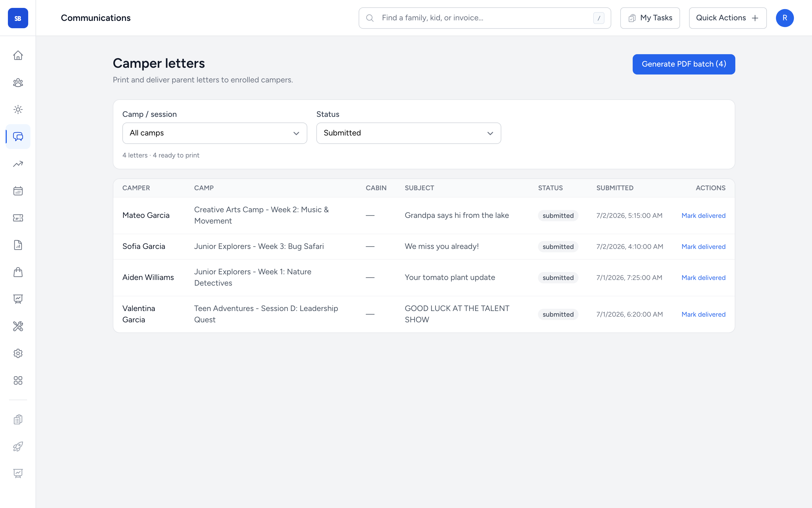Focus the family, kid, or invoice search field
Screen dimensions: 812x508
point(484,18)
